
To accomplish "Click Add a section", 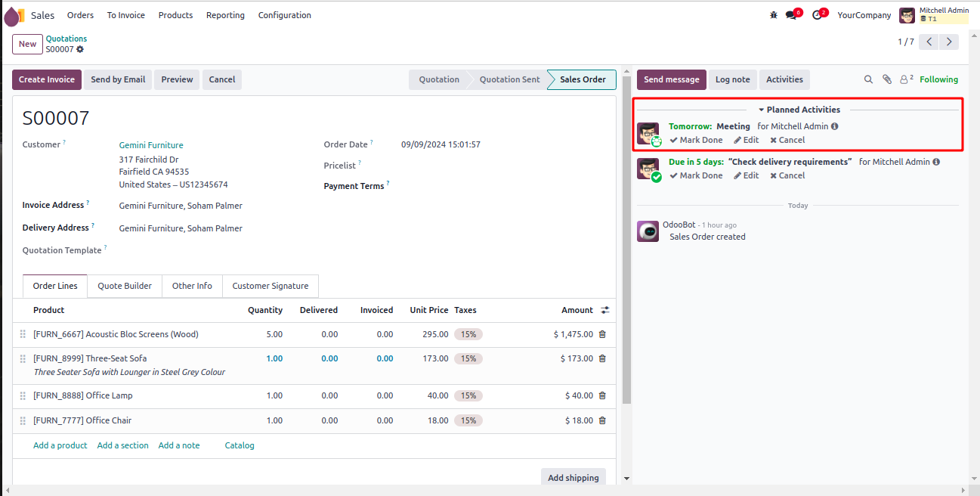I will (122, 445).
